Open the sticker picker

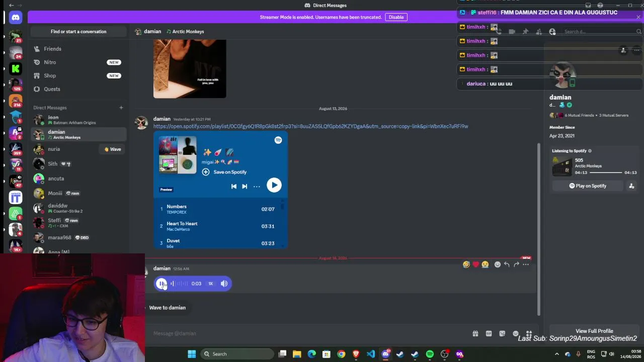[x=502, y=333]
